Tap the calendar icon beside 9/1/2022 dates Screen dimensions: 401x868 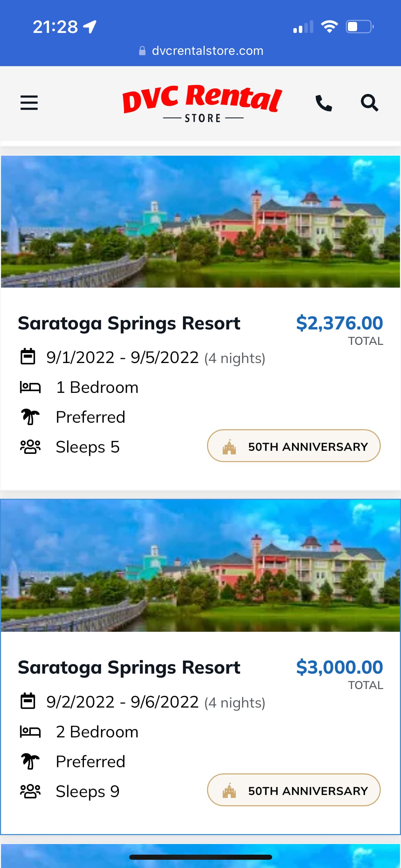click(x=28, y=357)
